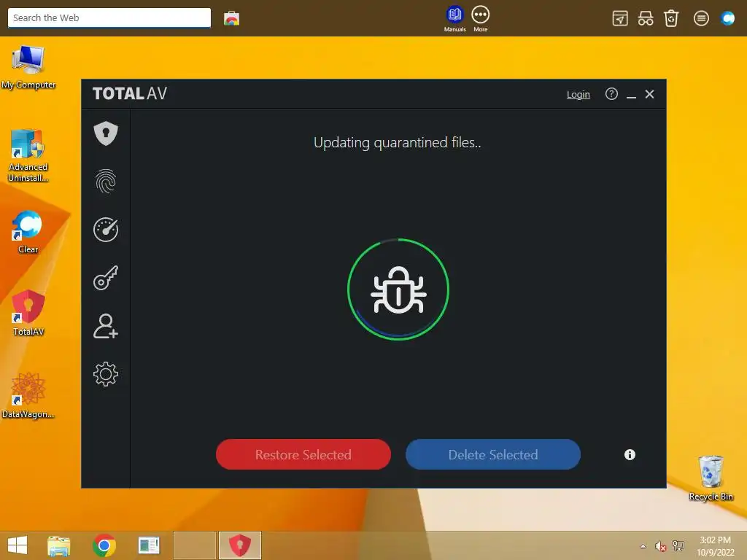
Task: Open the hamburger menu icon in top bar
Action: coord(701,18)
